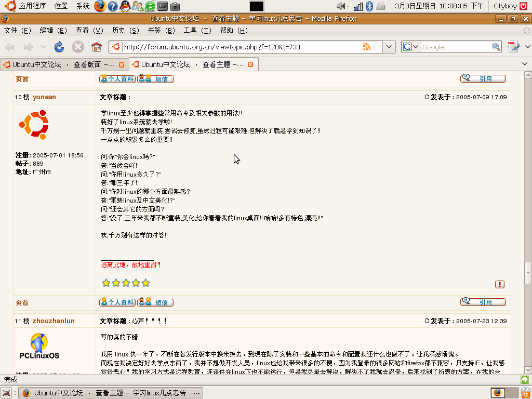Open yonsan's 个人资料 profile button

tap(117, 302)
